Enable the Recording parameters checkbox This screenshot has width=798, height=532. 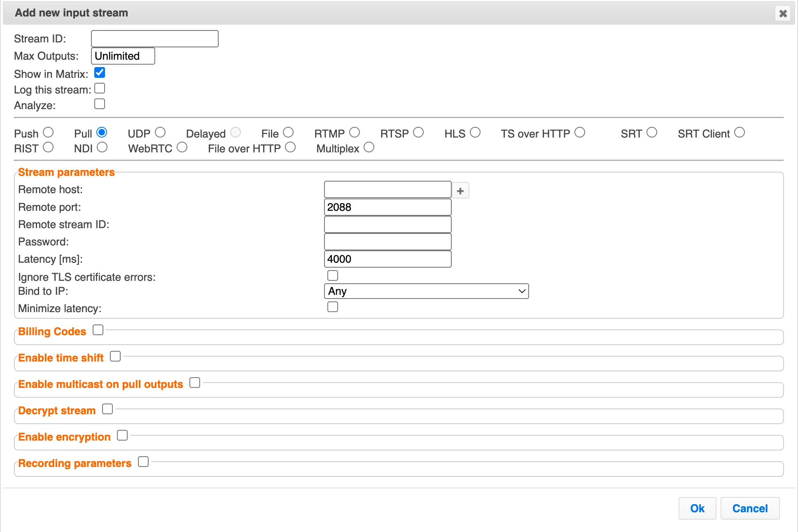(x=143, y=462)
